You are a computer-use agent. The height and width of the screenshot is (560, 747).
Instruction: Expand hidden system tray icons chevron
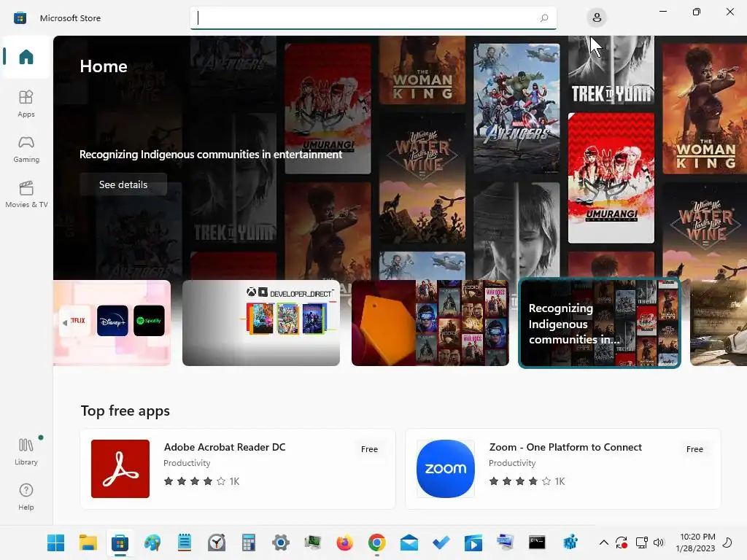603,542
